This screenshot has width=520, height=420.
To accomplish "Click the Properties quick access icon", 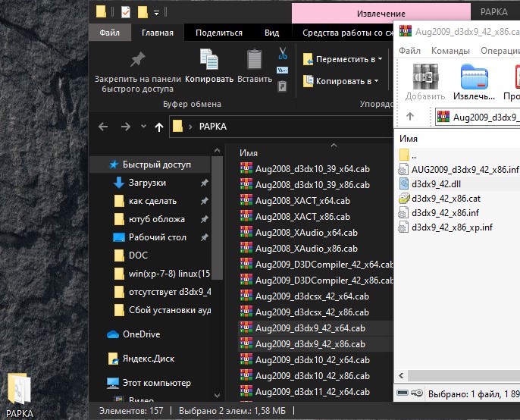I will coord(126,12).
